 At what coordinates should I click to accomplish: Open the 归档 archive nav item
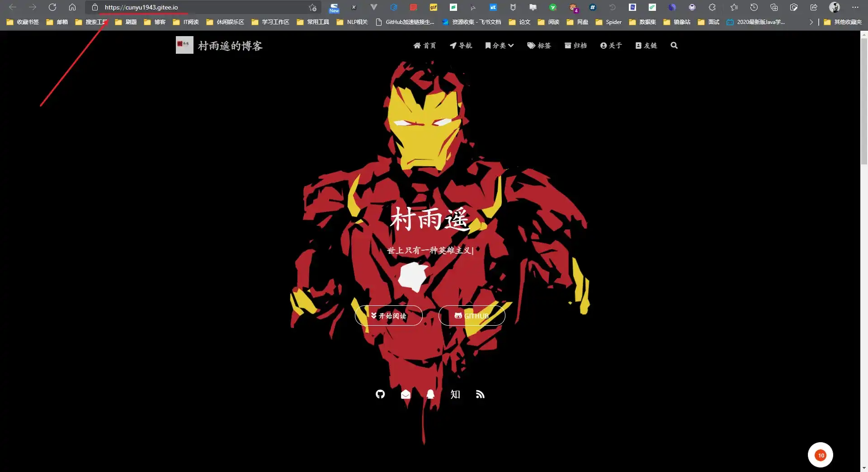point(576,46)
